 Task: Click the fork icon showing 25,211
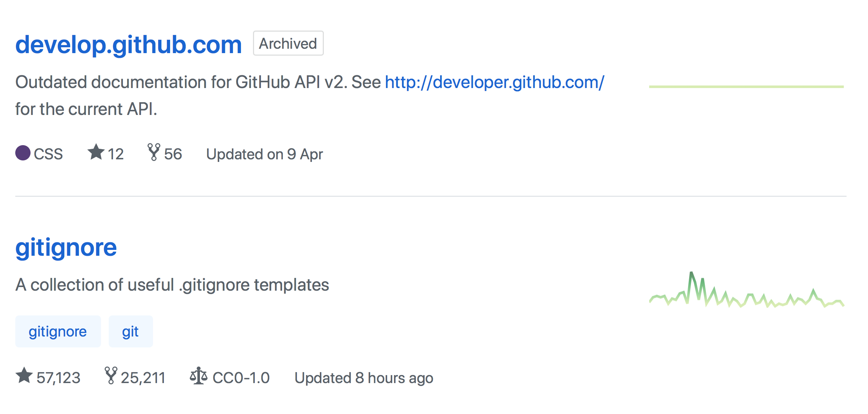[111, 376]
